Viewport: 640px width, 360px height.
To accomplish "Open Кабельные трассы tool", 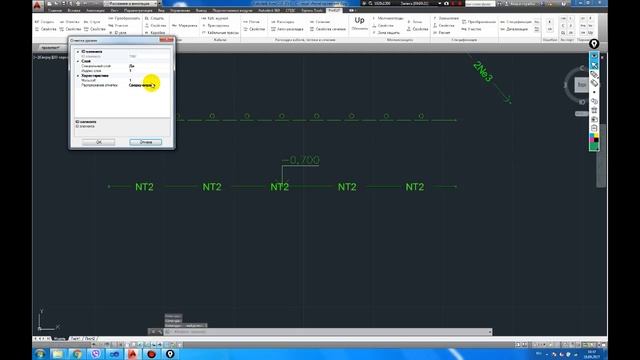I will [x=220, y=32].
